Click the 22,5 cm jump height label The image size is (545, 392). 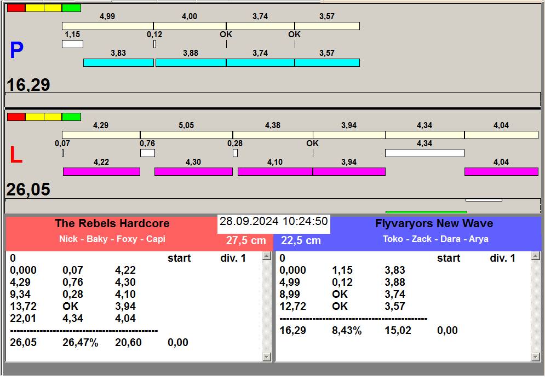[301, 241]
